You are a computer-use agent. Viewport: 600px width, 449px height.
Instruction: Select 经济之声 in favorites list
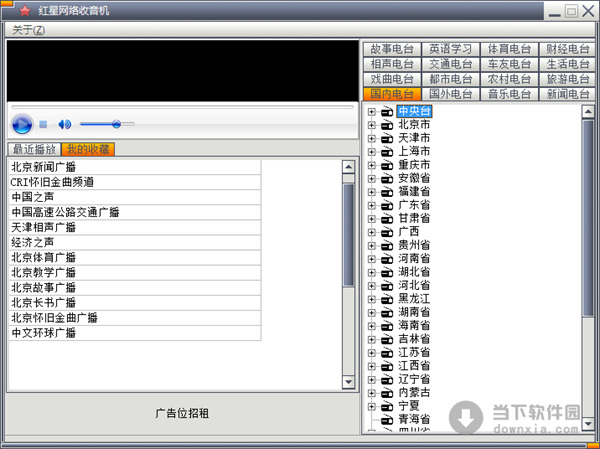pos(135,242)
